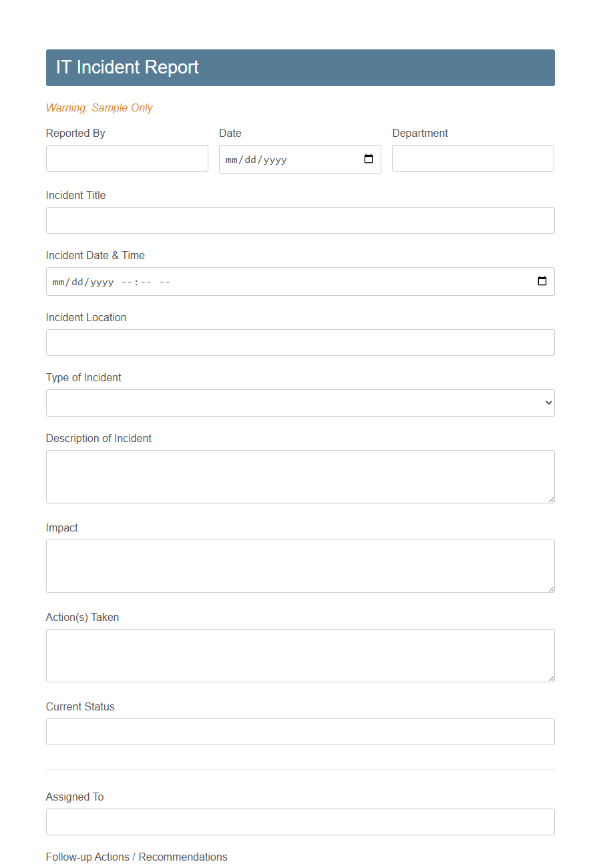Click the Incident Title input box

pyautogui.click(x=300, y=220)
